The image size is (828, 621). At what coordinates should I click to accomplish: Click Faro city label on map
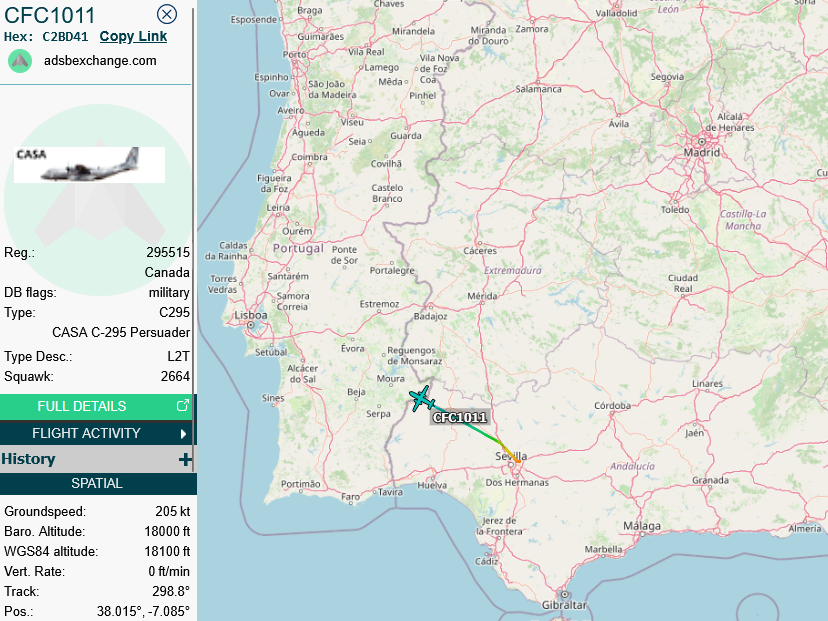click(350, 497)
